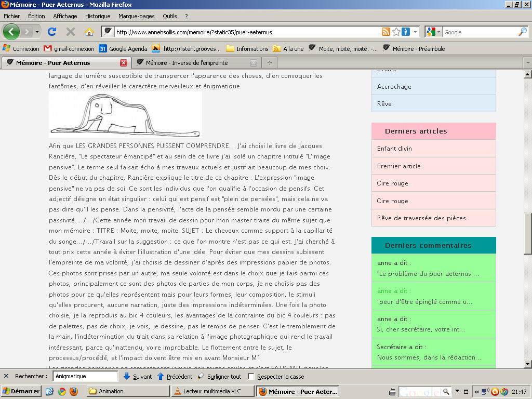Select the Mémoire - Puer Aeternus tab

point(66,63)
